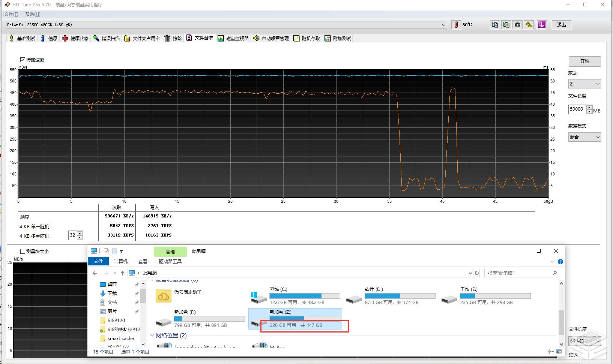This screenshot has width=613, height=364.
Task: Click the purple down-arrow icon
Action: point(541,25)
